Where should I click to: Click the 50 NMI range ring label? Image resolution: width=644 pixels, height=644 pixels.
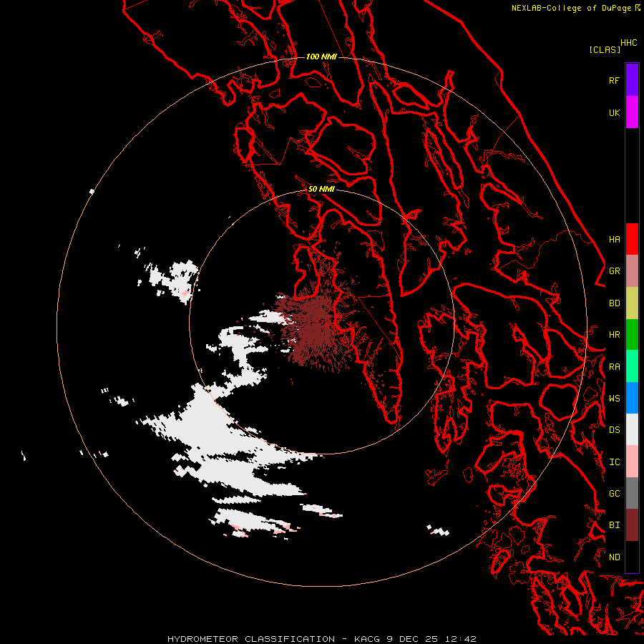[x=321, y=189]
